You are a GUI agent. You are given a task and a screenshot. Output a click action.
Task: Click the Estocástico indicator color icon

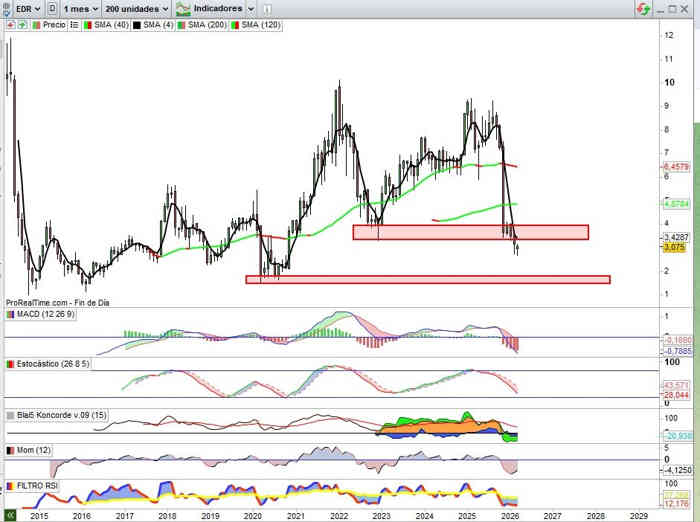[x=10, y=364]
